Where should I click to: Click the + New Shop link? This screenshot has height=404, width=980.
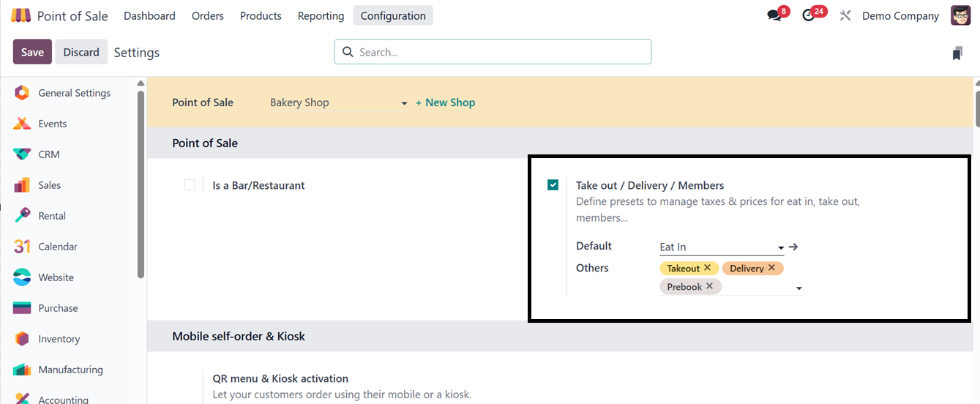[445, 102]
